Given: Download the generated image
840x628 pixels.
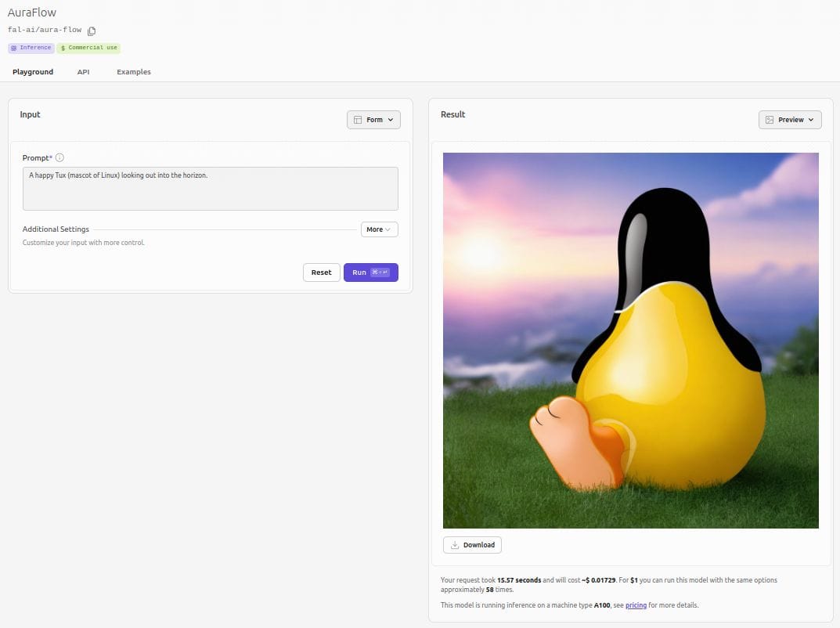Looking at the screenshot, I should pos(472,544).
